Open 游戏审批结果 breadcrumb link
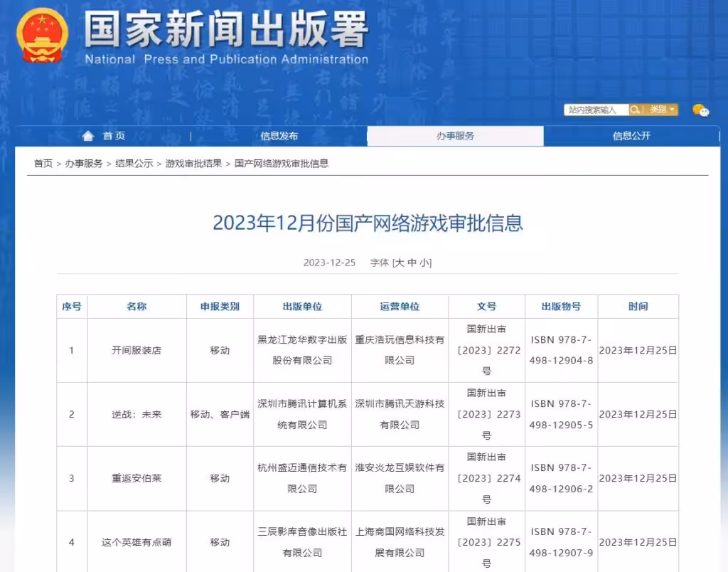The width and height of the screenshot is (728, 572). 193,164
